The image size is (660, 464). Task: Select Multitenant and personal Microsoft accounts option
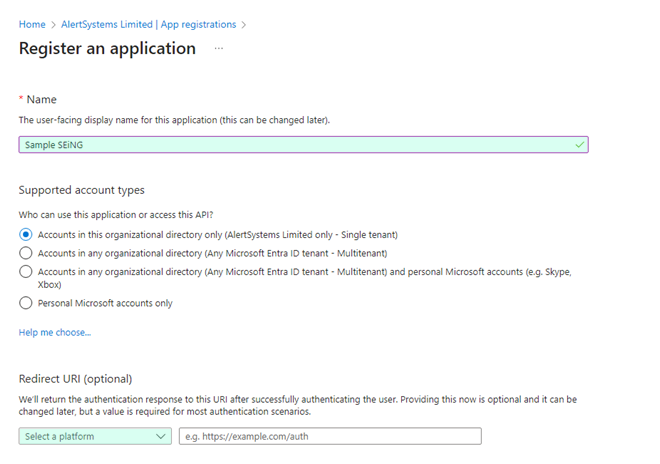click(26, 271)
